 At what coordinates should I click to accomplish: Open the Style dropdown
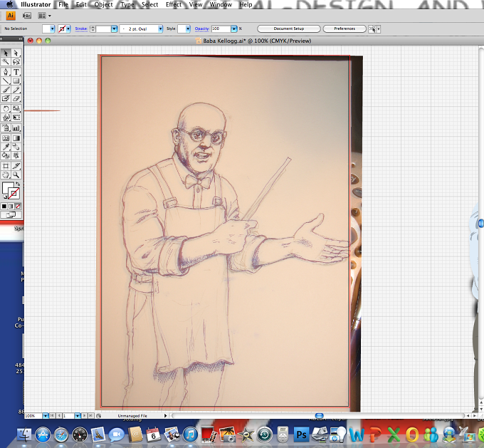click(188, 28)
